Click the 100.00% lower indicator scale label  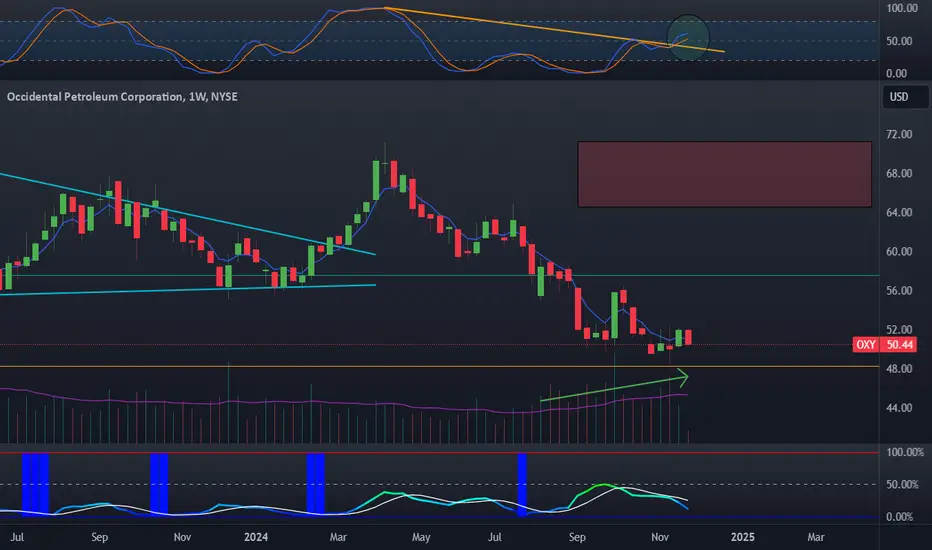coord(905,452)
